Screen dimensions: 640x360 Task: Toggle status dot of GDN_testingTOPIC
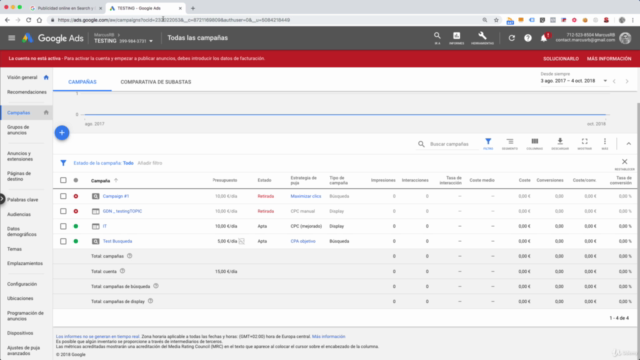pos(76,211)
